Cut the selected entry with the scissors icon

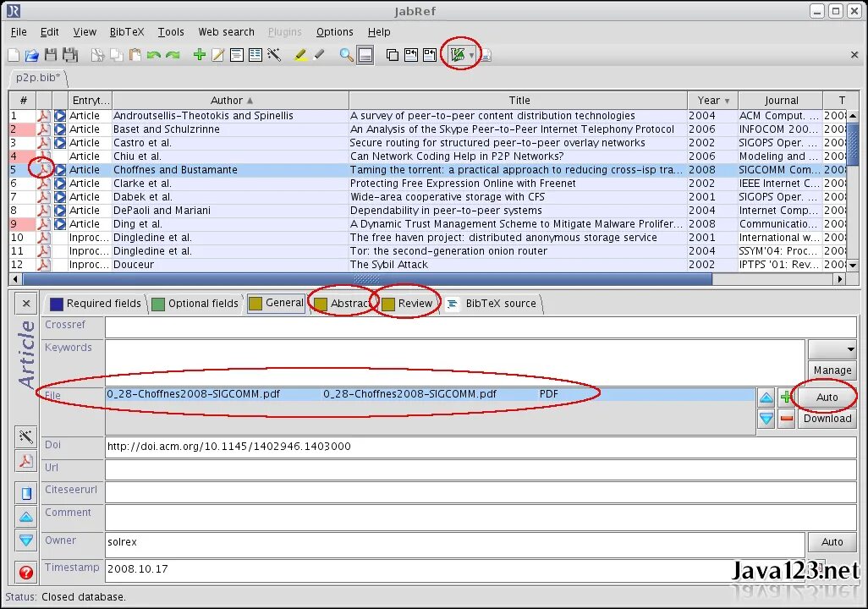(97, 55)
